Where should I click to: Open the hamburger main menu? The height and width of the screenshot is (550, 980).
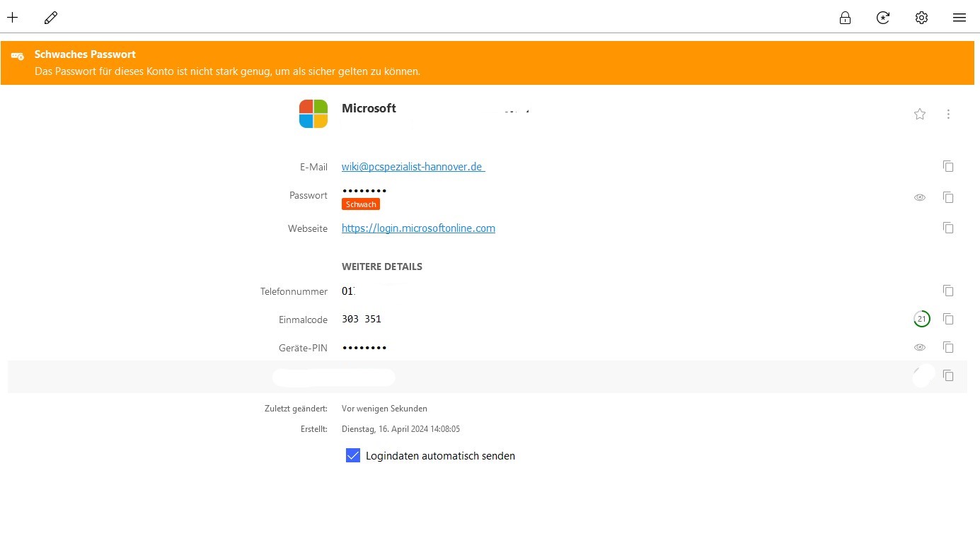(959, 18)
